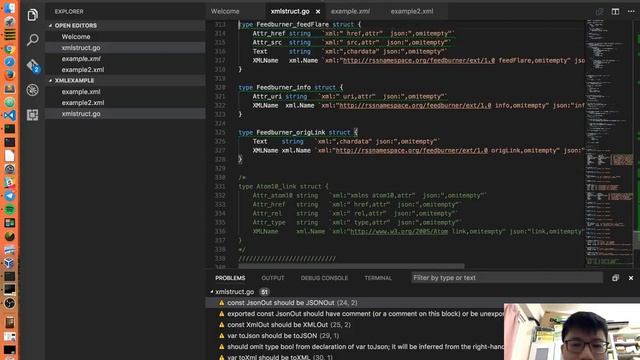Close the xmlstruct.go editor tab
Screen dimensions: 640x360
[318, 11]
